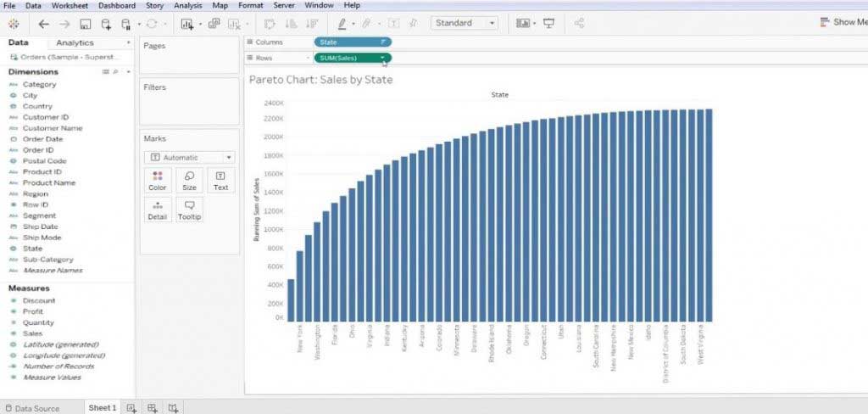Click the Save icon in toolbar

click(x=86, y=24)
